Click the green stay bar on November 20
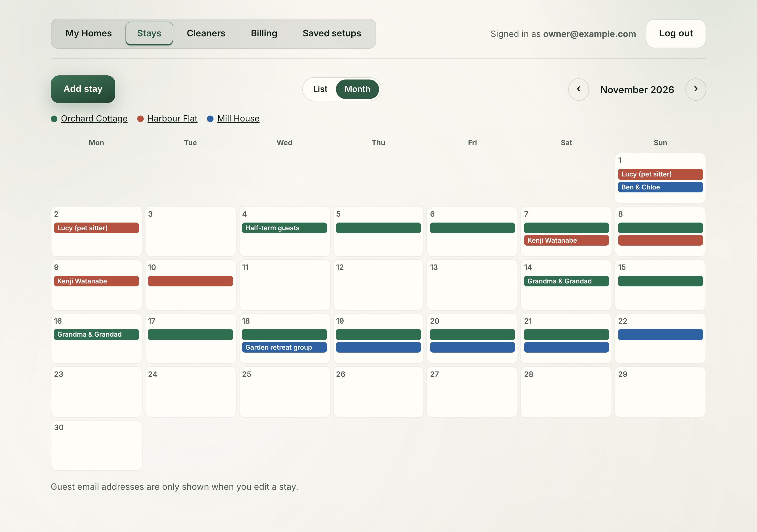 click(x=472, y=334)
